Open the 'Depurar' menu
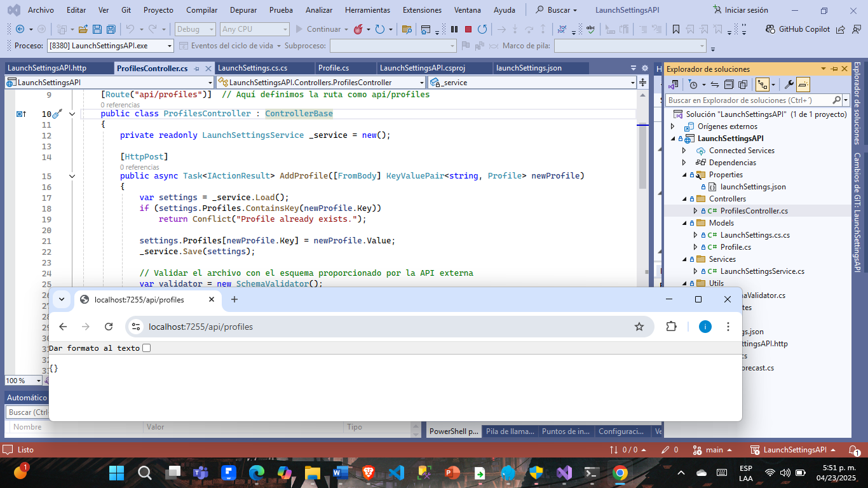Screen dimensions: 868x488 click(x=244, y=10)
